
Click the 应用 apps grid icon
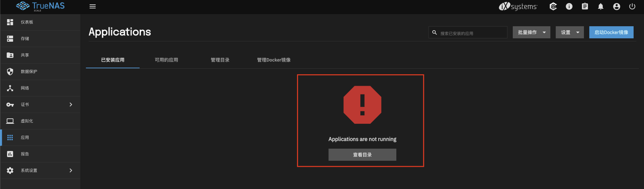click(10, 138)
